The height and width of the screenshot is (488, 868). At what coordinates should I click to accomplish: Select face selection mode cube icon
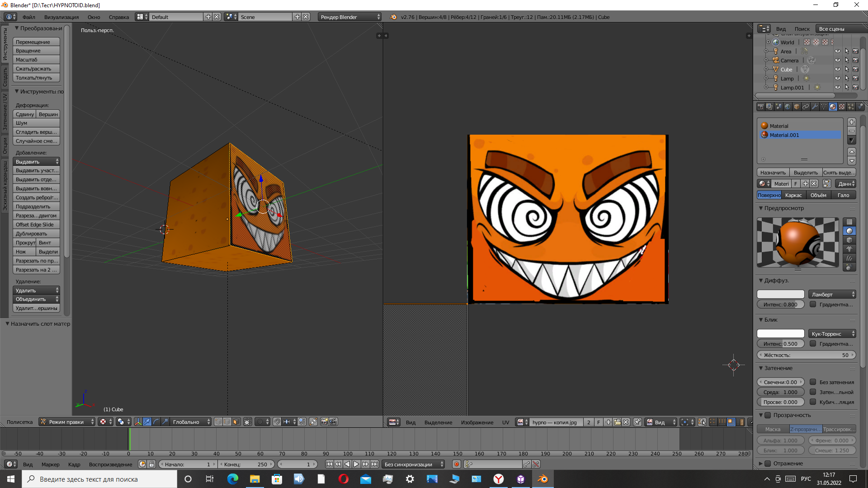[x=236, y=422]
